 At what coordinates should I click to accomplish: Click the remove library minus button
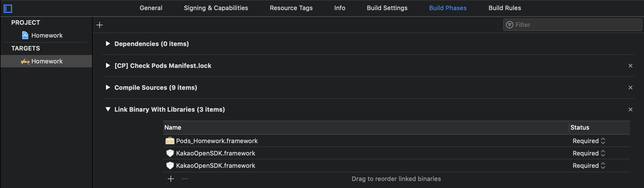point(185,179)
